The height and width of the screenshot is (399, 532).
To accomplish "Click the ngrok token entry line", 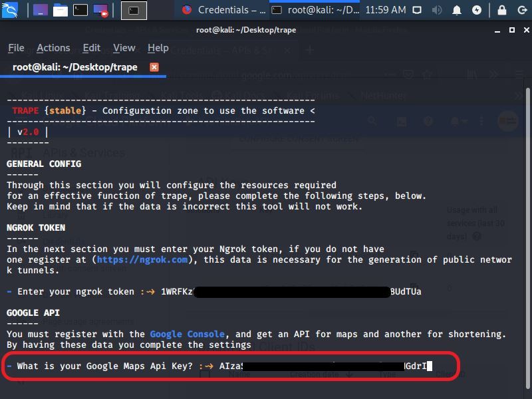I will pos(214,291).
